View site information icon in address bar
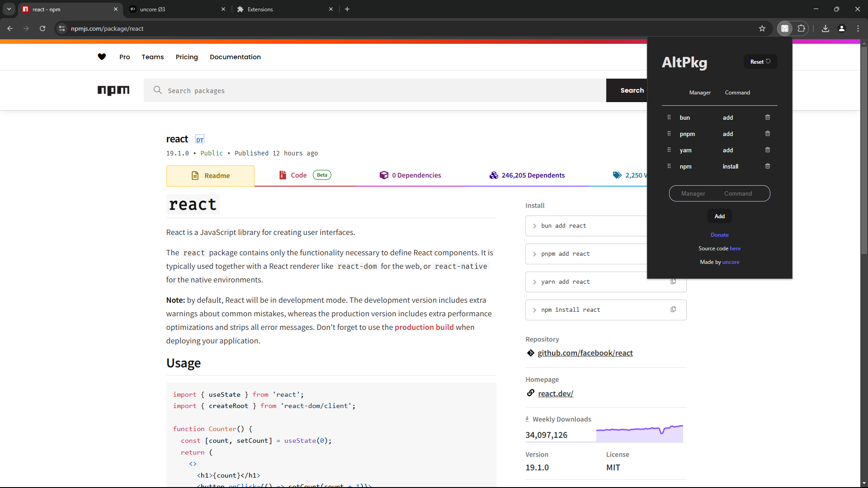 tap(62, 28)
